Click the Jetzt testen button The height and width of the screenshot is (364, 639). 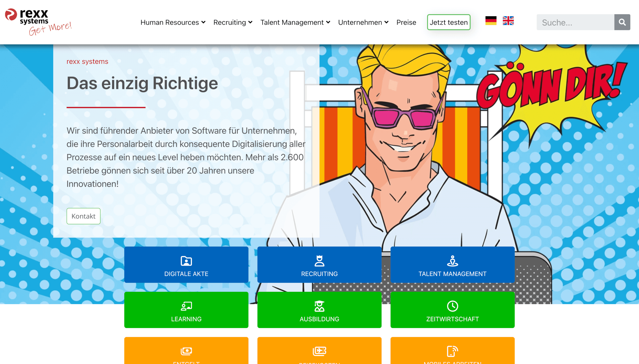click(x=449, y=22)
